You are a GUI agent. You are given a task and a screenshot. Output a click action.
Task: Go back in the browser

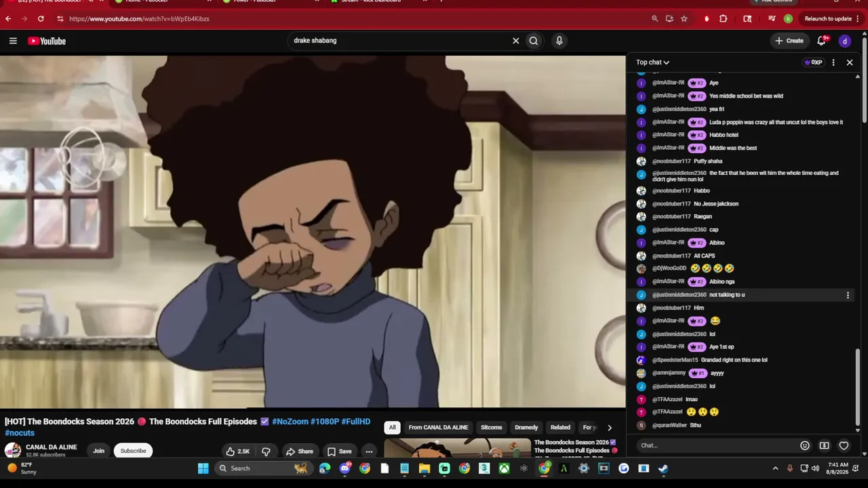[8, 19]
